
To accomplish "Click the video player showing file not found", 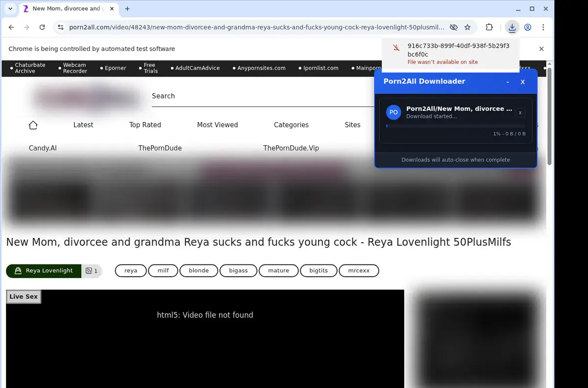I will (x=205, y=338).
